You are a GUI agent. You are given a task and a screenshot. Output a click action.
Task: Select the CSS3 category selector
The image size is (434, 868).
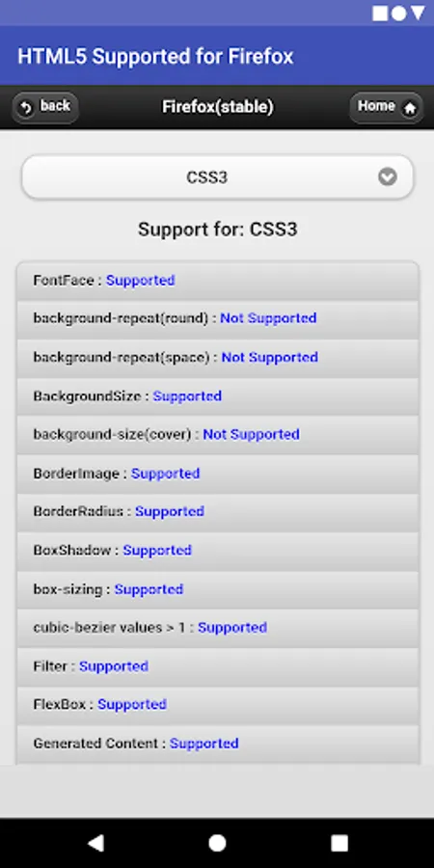coord(217,177)
